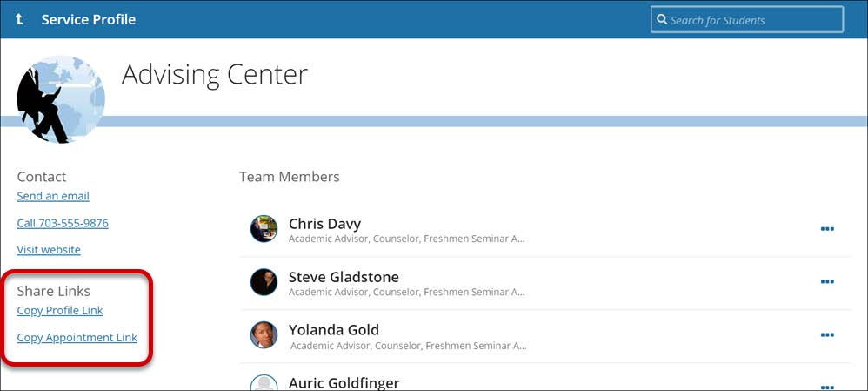Image resolution: width=868 pixels, height=391 pixels.
Task: Click the Service Profile header title
Action: tap(88, 19)
